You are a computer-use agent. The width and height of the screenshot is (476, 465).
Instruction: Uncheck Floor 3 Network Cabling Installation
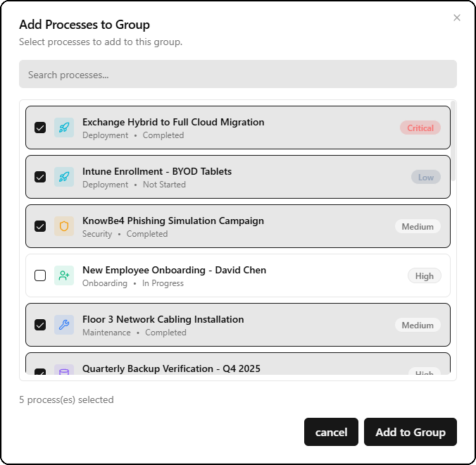coord(40,325)
